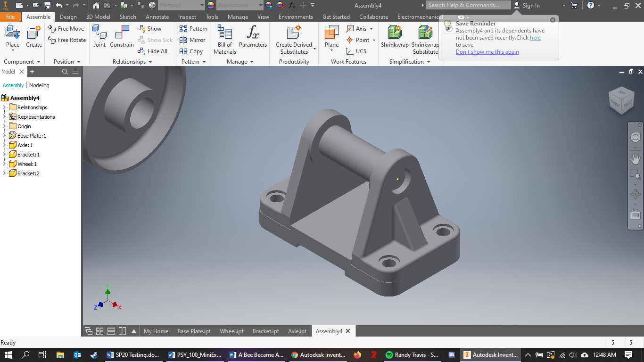
Task: Open the File menu
Action: point(10,17)
